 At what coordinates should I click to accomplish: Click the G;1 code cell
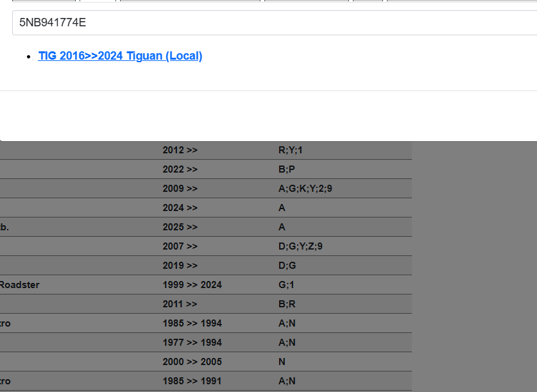[286, 285]
